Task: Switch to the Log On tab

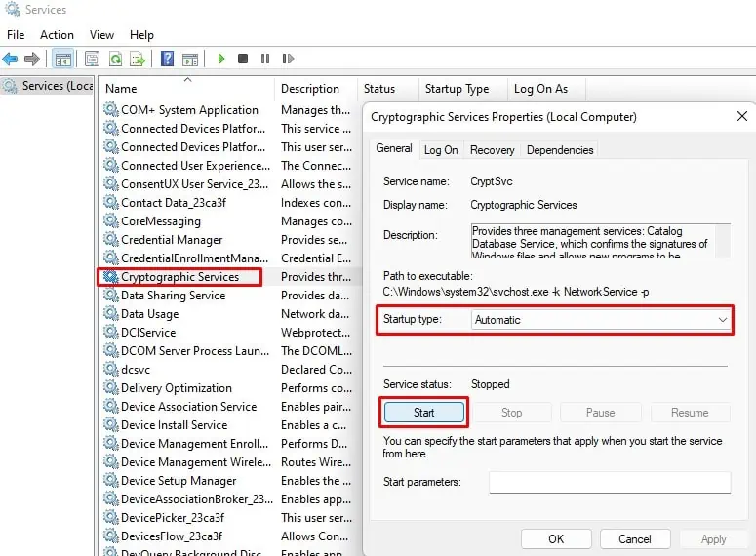Action: [x=441, y=150]
